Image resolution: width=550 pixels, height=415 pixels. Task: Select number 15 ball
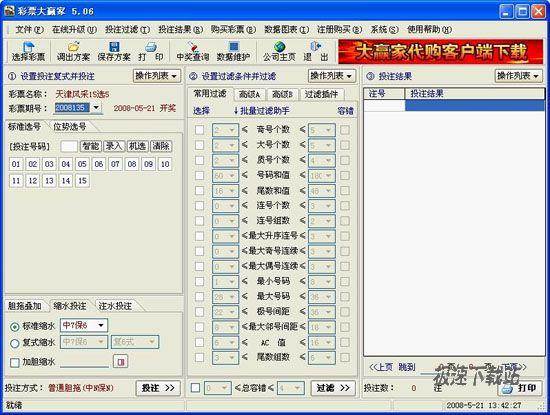(82, 181)
